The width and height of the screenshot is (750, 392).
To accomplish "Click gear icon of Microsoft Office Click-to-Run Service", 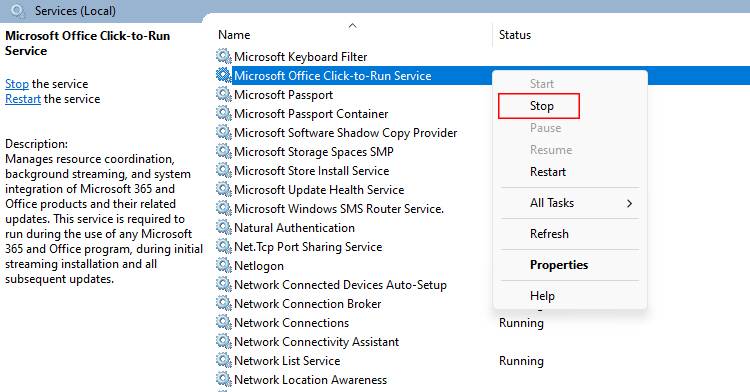I will tap(223, 75).
